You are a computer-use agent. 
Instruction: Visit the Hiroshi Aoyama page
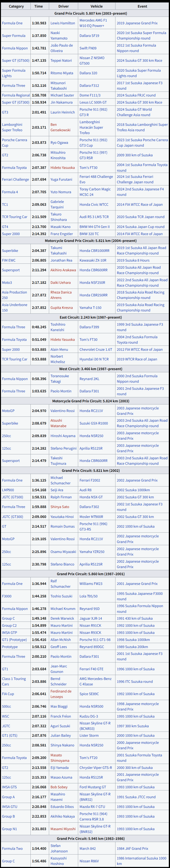(63, 436)
